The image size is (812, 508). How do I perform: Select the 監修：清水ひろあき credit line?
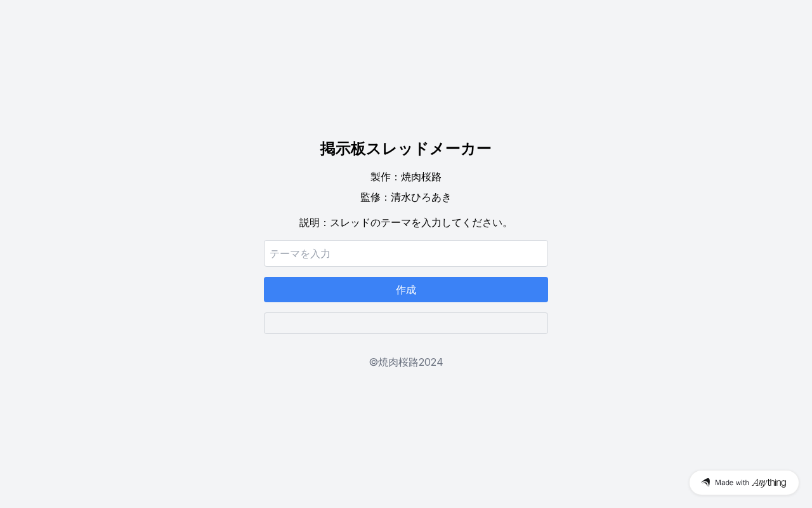406,197
